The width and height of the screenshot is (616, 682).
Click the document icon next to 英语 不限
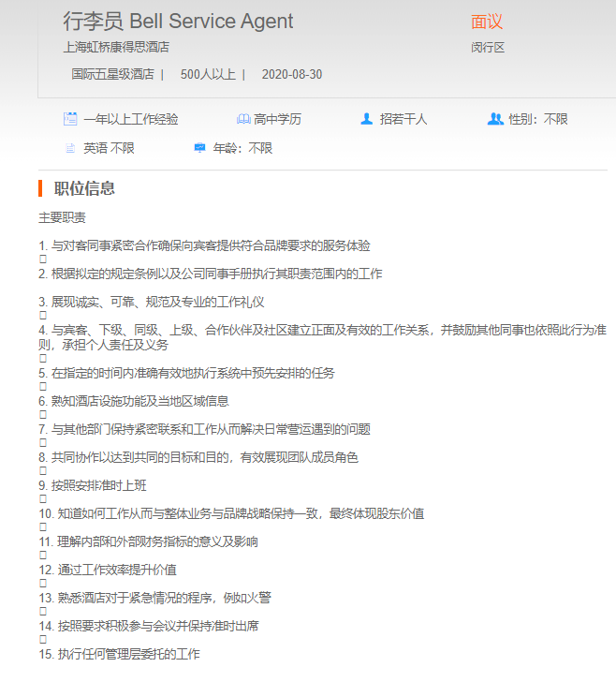pos(70,148)
